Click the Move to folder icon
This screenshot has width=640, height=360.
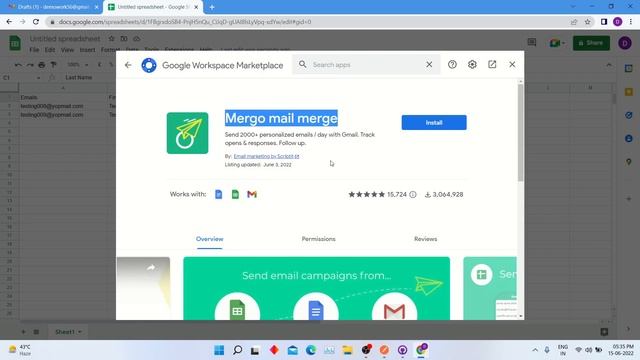click(x=124, y=39)
